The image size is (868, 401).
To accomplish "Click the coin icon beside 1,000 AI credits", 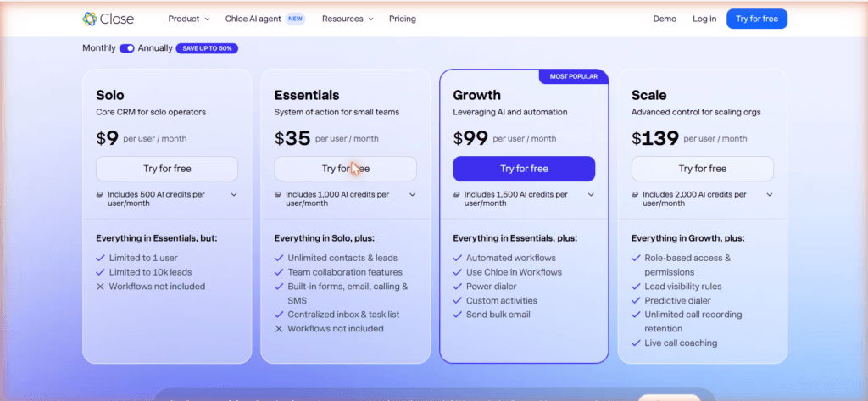I will tap(278, 195).
